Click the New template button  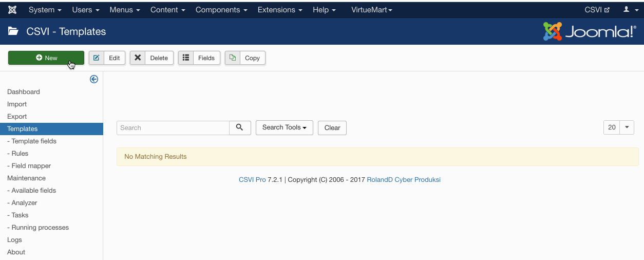click(46, 58)
